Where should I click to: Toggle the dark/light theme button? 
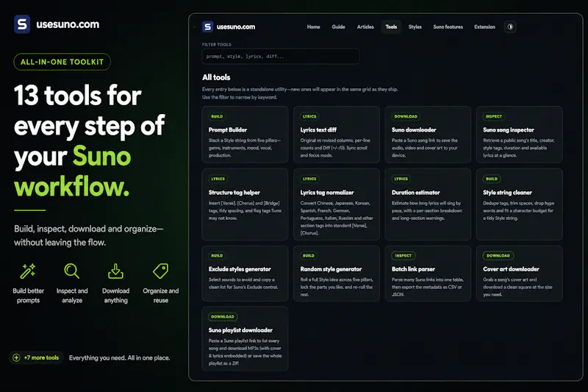point(510,26)
